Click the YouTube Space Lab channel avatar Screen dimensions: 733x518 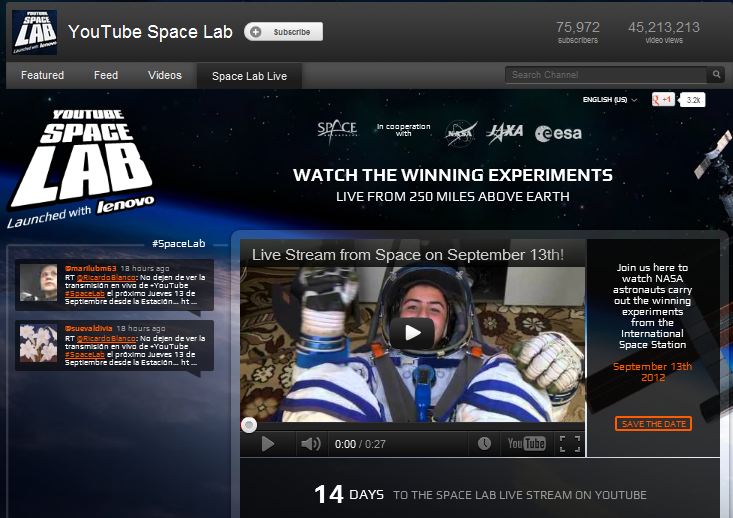coord(35,32)
